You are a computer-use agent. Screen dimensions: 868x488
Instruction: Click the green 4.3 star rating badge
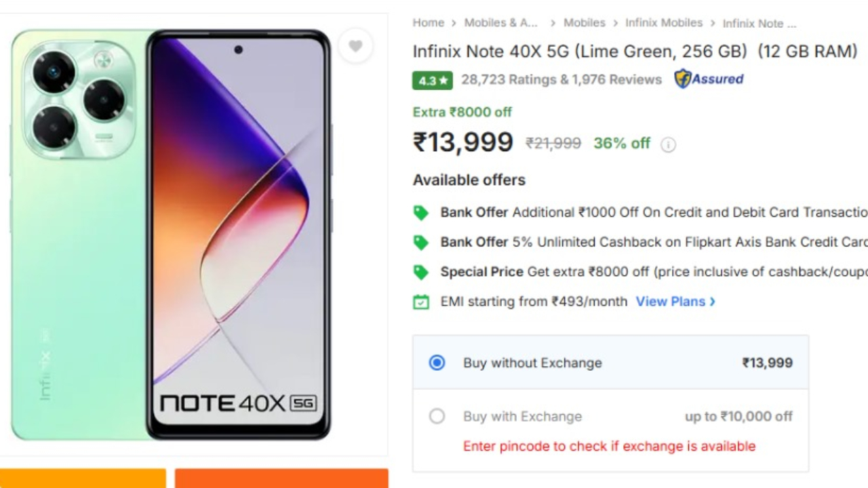point(432,81)
